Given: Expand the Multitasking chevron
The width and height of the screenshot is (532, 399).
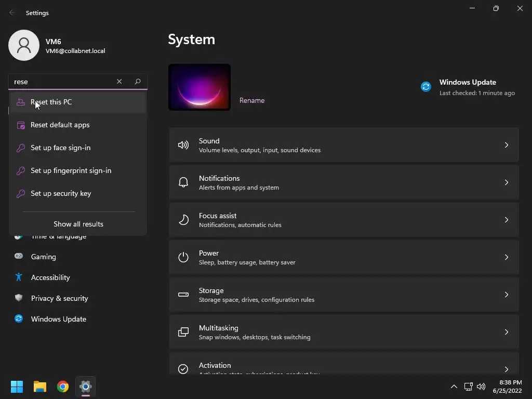Looking at the screenshot, I should (506, 332).
